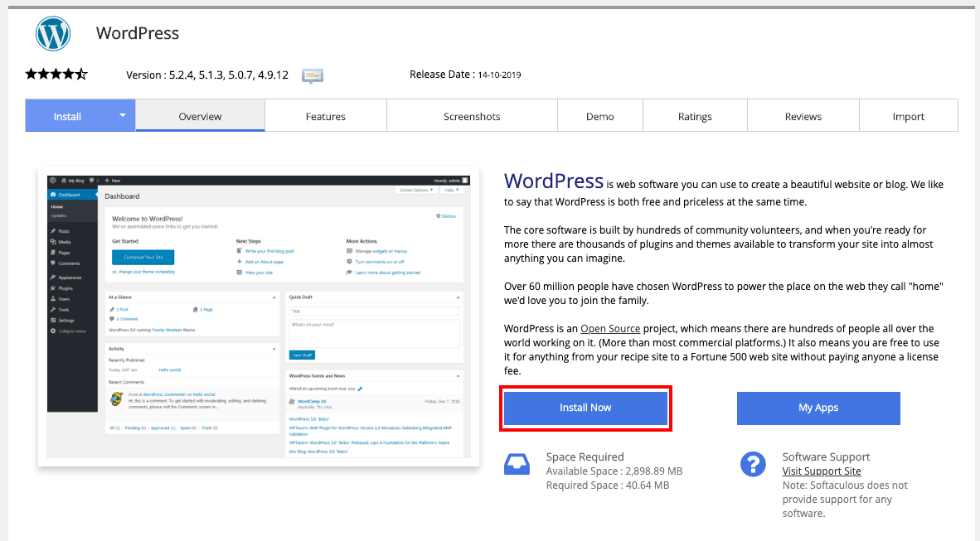Open the Visit Support Site link
Viewport: 980px width, 541px height.
822,471
